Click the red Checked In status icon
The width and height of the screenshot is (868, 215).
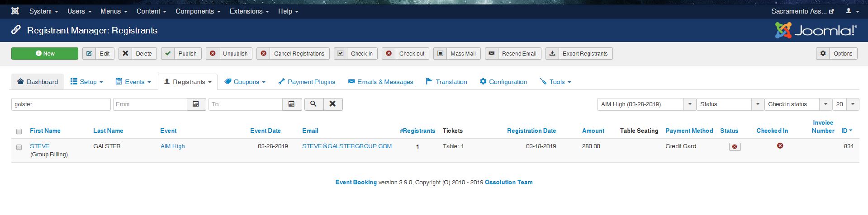point(780,146)
